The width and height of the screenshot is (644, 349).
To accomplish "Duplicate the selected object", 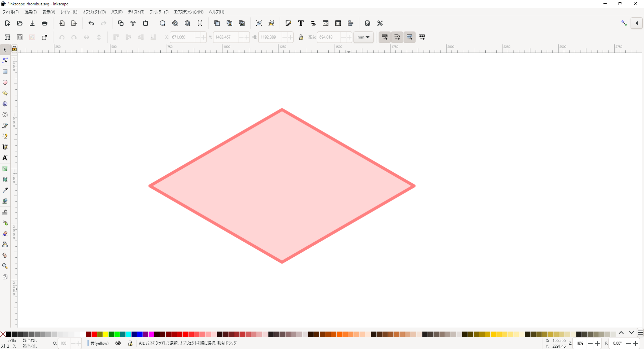I will [217, 23].
